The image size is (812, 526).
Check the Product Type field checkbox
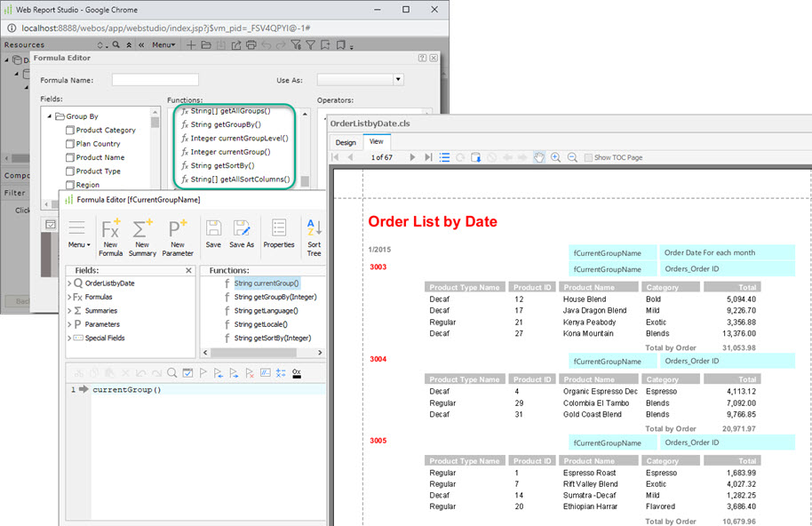[x=70, y=171]
